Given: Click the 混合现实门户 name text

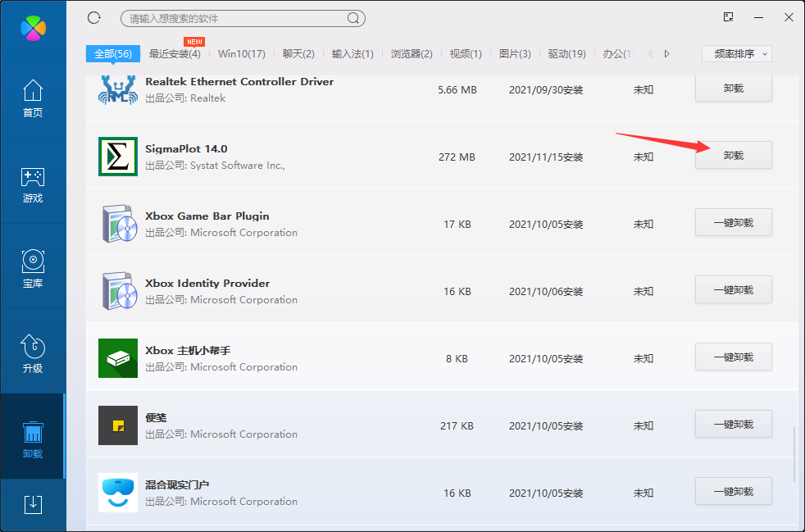Looking at the screenshot, I should point(176,484).
